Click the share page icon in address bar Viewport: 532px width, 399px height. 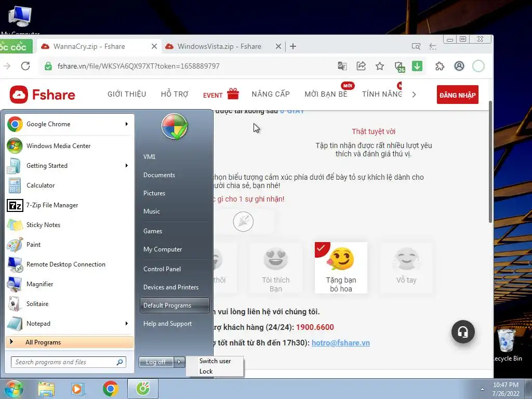(361, 66)
